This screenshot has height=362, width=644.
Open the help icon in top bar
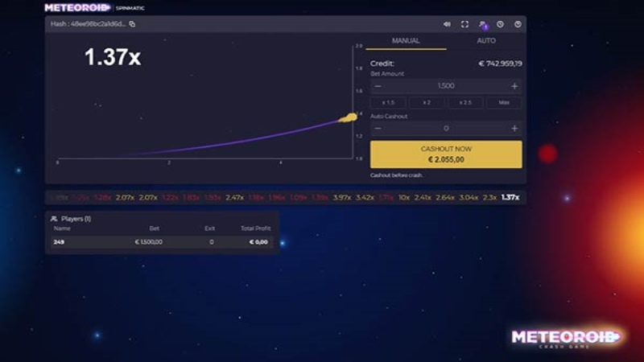(x=518, y=24)
